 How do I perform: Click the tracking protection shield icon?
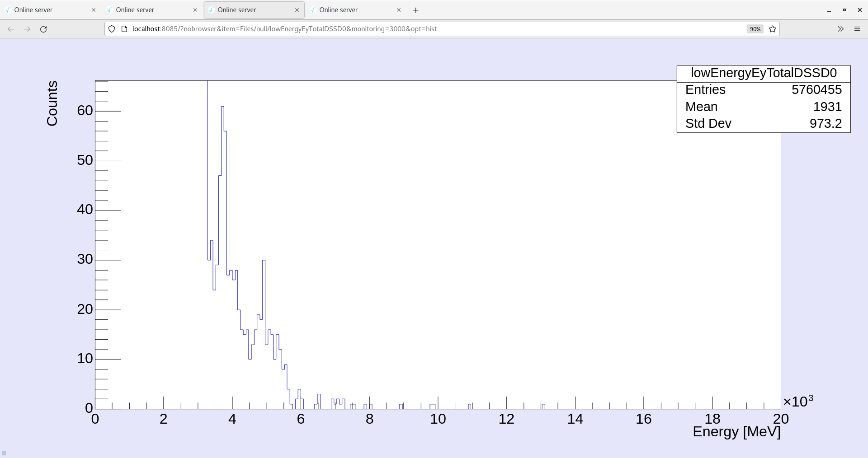[112, 29]
